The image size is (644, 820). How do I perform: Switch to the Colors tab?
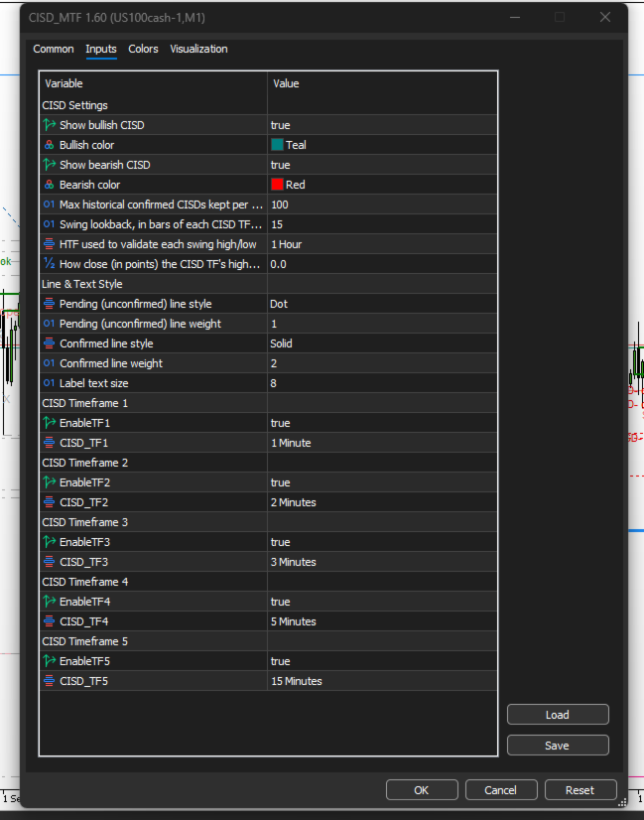(143, 49)
